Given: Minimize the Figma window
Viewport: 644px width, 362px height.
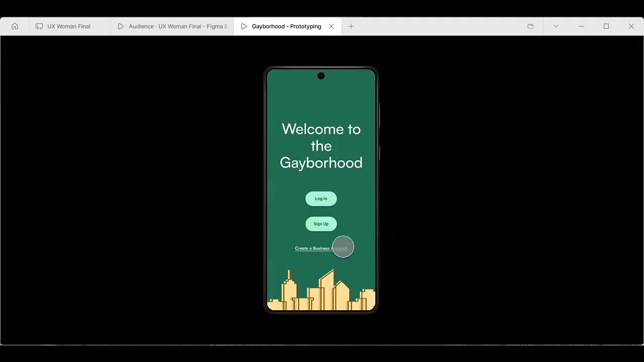Looking at the screenshot, I should (x=581, y=26).
